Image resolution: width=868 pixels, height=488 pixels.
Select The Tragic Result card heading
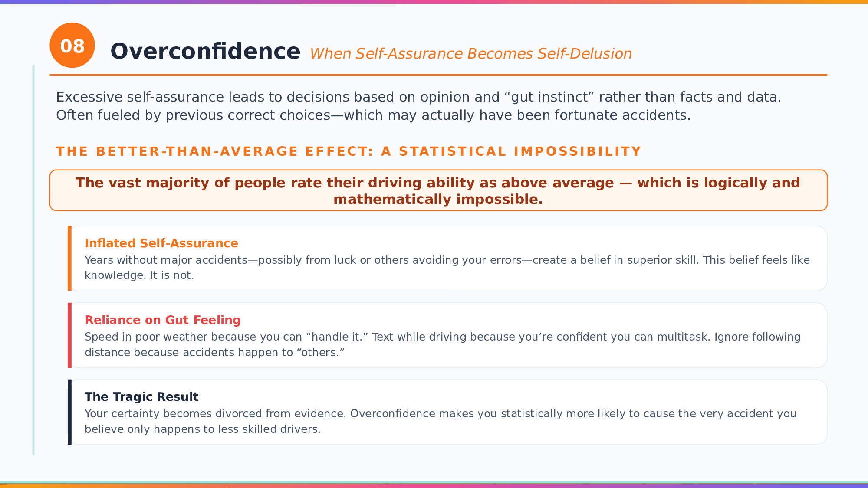coord(141,397)
